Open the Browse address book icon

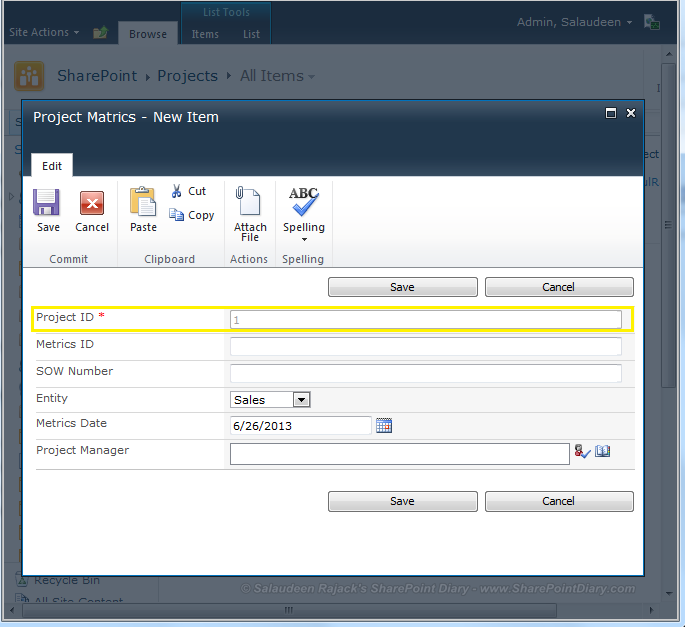(602, 450)
